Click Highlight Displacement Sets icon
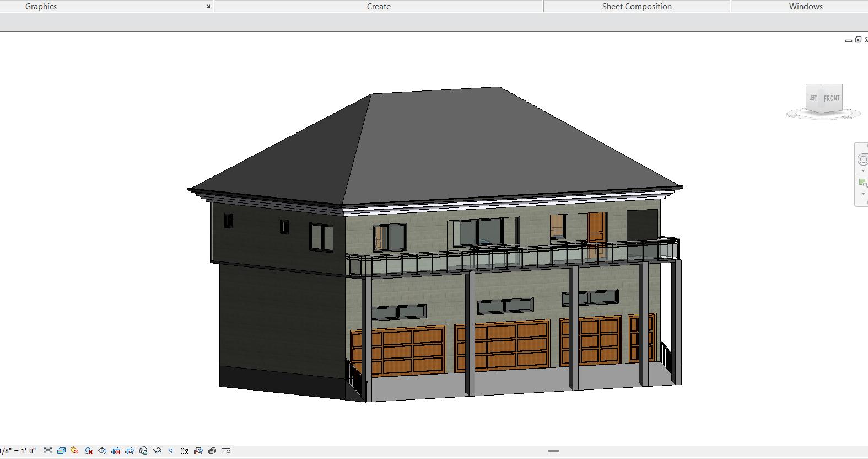 [x=212, y=451]
